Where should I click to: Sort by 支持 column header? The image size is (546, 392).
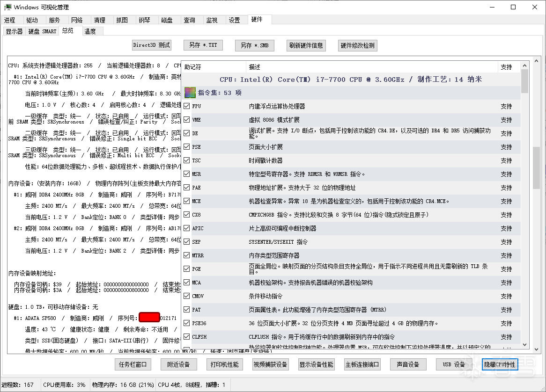pos(509,67)
